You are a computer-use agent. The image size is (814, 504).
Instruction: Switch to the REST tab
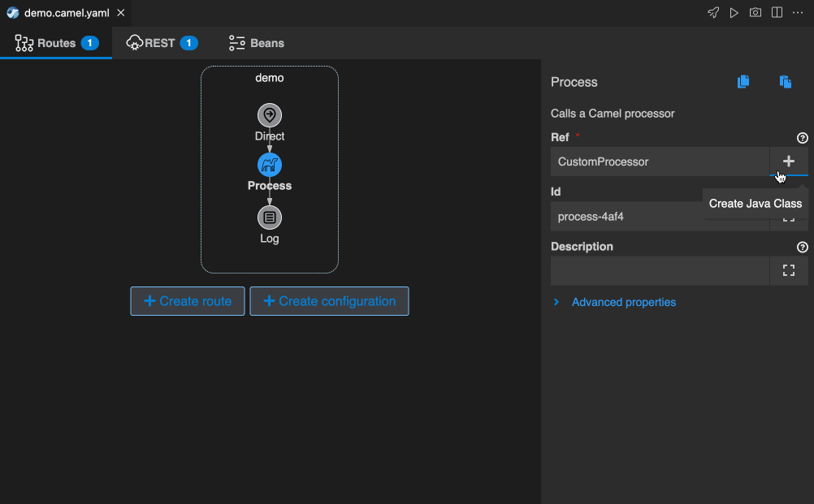(162, 43)
